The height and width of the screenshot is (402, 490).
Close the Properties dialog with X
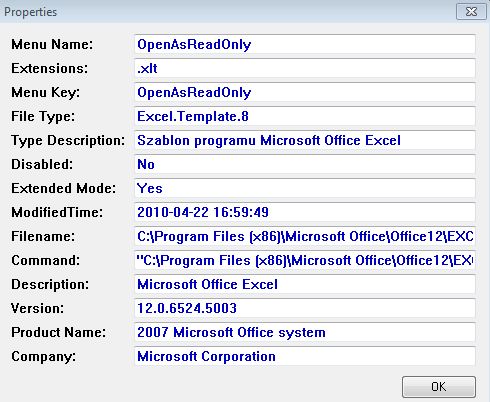(471, 12)
